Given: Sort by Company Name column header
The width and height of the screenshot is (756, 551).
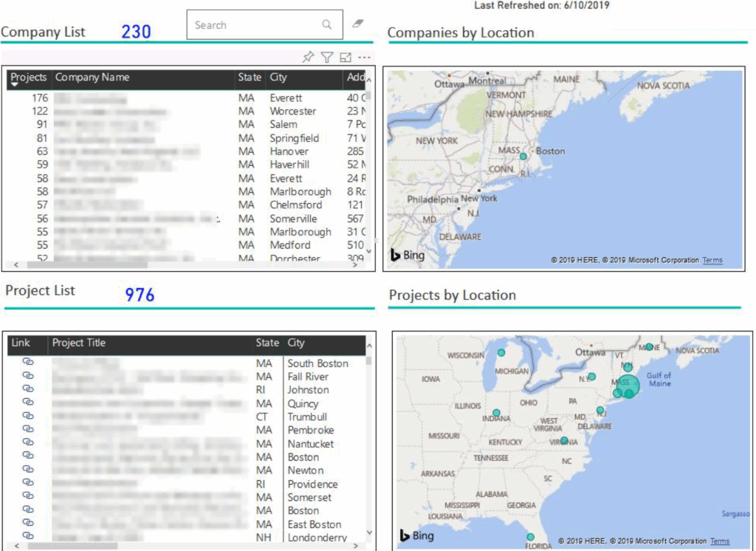Looking at the screenshot, I should (x=92, y=78).
